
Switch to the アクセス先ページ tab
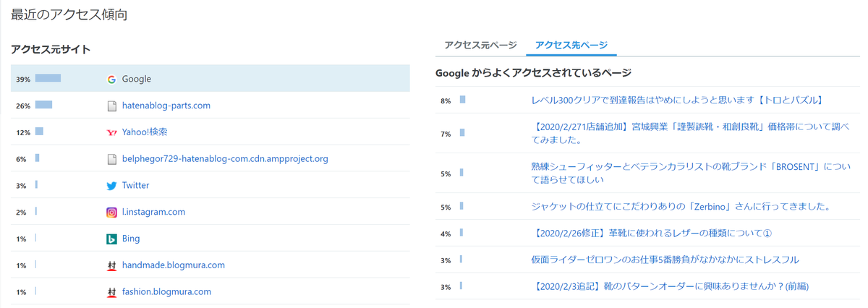(x=571, y=45)
